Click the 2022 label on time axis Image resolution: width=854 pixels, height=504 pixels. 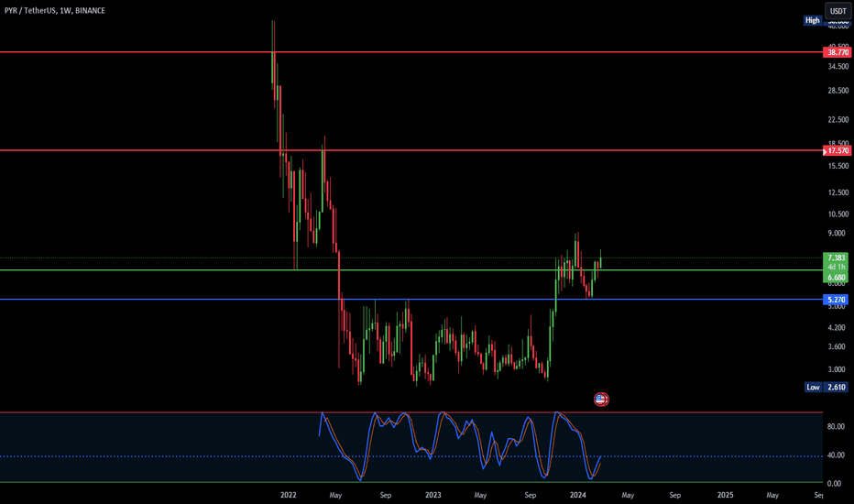click(288, 495)
